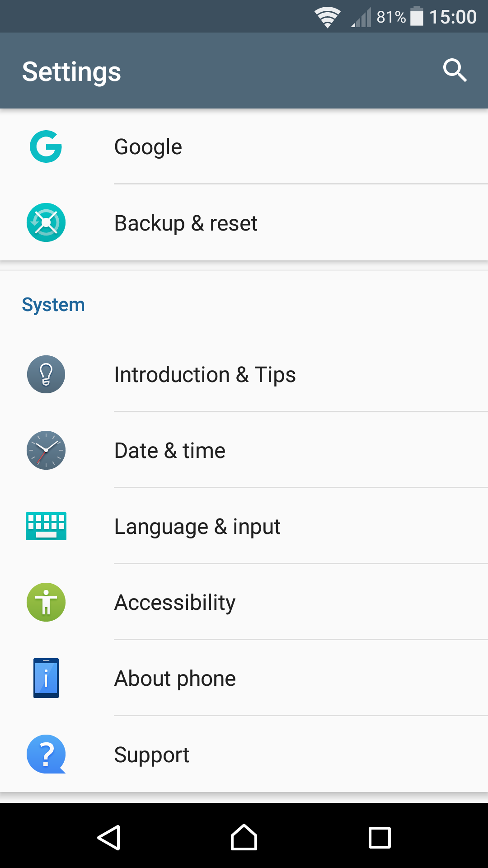The height and width of the screenshot is (868, 488).
Task: Open recent apps with square button
Action: click(x=380, y=837)
